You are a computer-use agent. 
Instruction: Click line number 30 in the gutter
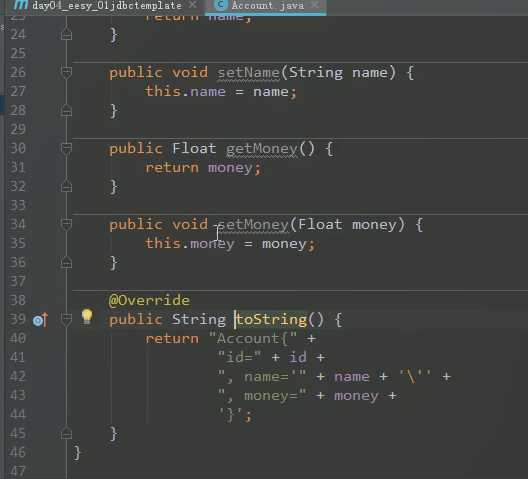(x=18, y=149)
